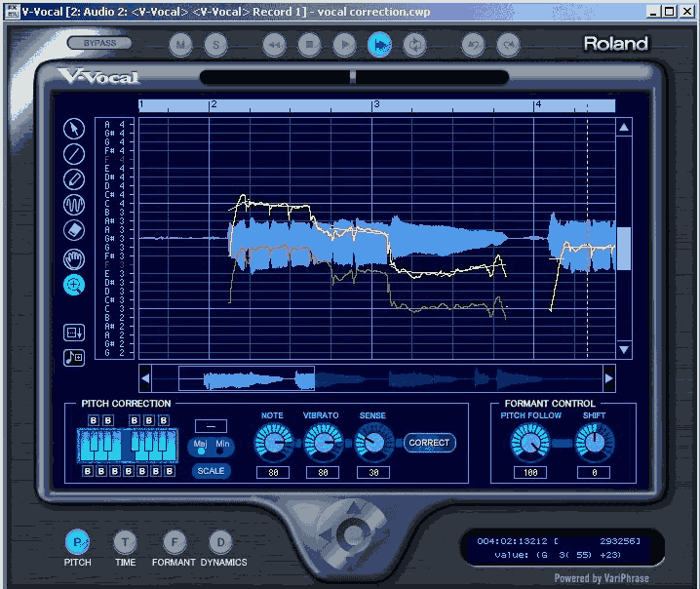Click the NOTE knob
The height and width of the screenshot is (589, 700).
click(x=273, y=443)
